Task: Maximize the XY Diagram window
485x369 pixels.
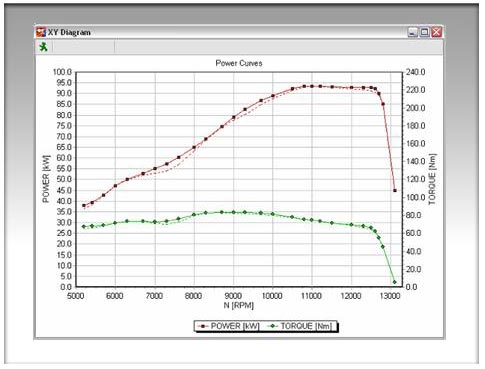Action: 424,32
